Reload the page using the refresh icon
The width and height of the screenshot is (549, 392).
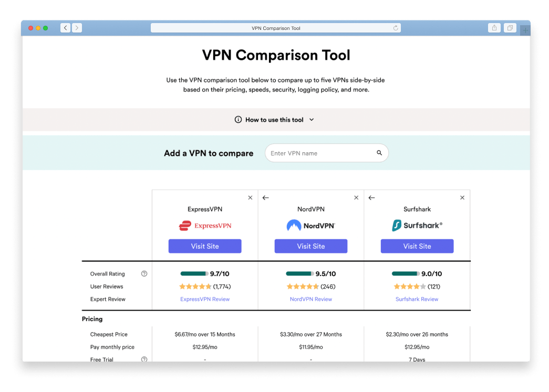tap(395, 28)
